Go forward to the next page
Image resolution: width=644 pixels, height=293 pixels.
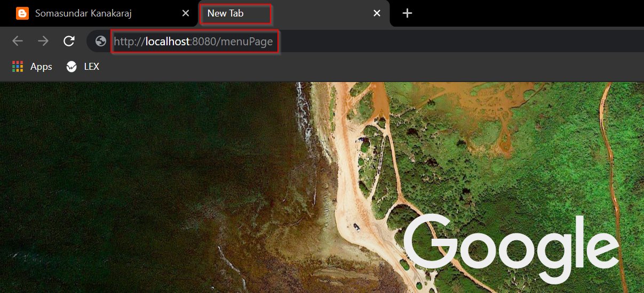click(43, 41)
